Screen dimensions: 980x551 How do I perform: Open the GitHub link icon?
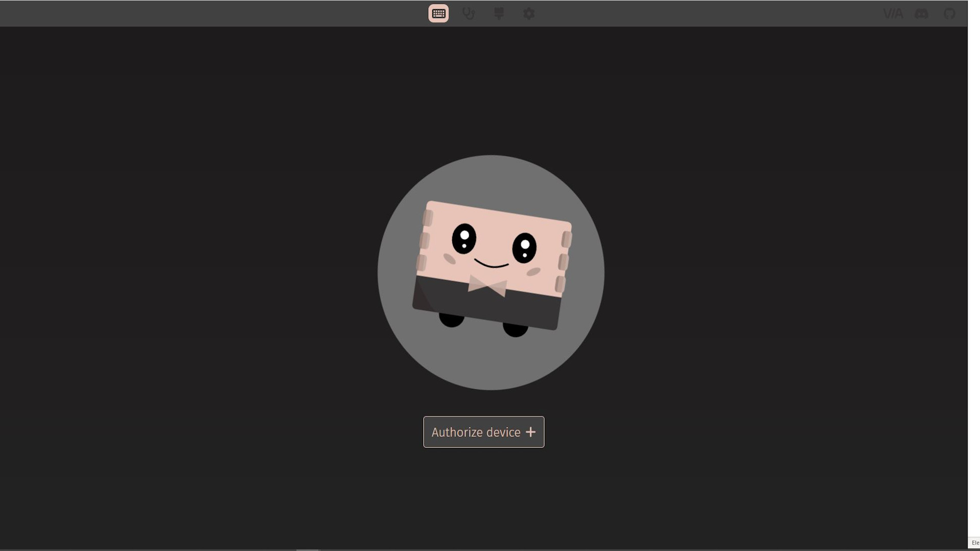[949, 14]
